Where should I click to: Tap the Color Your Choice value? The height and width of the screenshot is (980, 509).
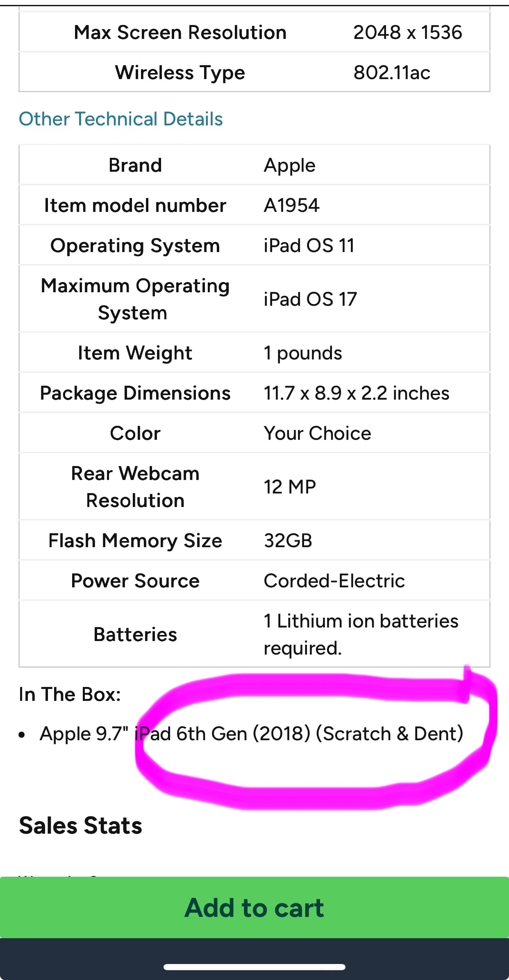pyautogui.click(x=317, y=433)
